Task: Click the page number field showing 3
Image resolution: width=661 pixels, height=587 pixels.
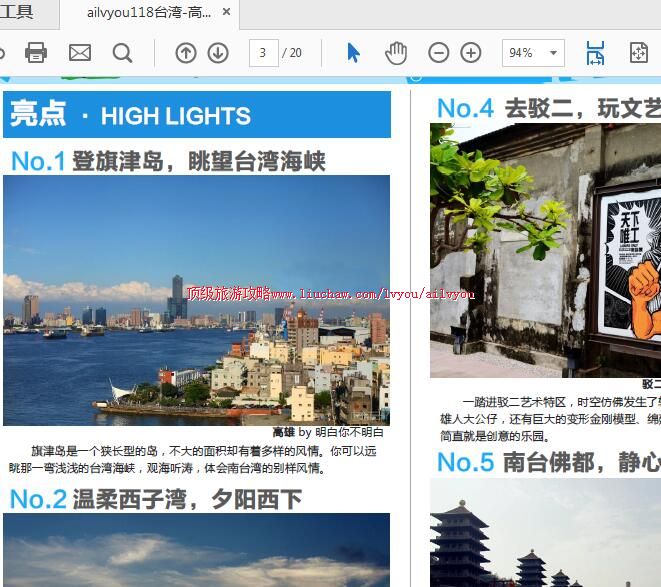Action: point(263,53)
